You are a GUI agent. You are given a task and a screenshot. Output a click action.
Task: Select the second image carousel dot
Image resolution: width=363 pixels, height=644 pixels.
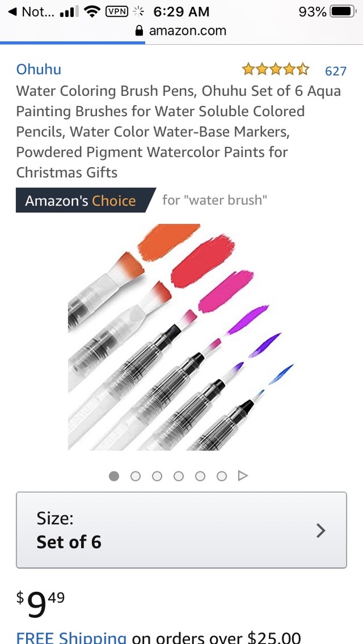tap(136, 476)
